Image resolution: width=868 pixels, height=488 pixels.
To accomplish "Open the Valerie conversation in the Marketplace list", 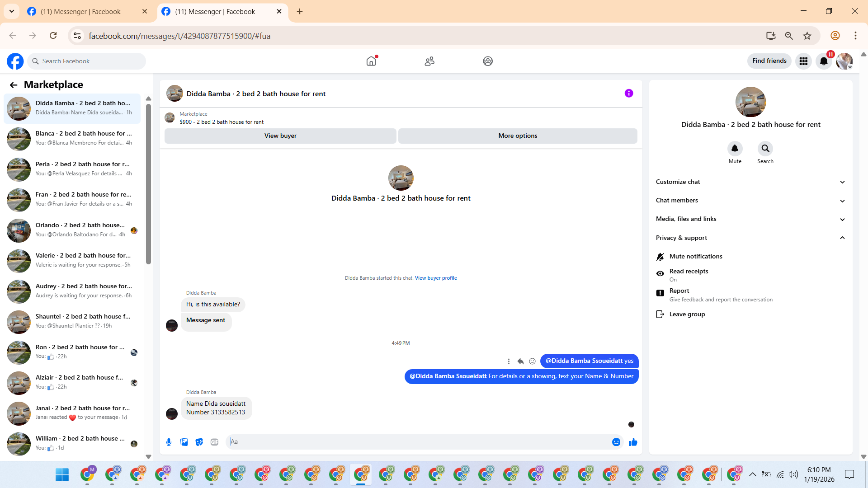I will [72, 260].
